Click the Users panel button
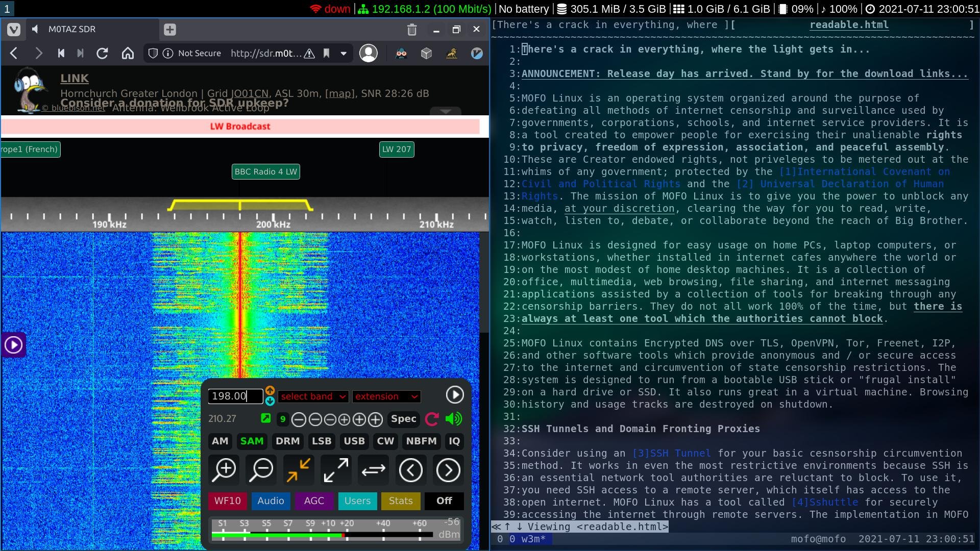 click(x=357, y=500)
